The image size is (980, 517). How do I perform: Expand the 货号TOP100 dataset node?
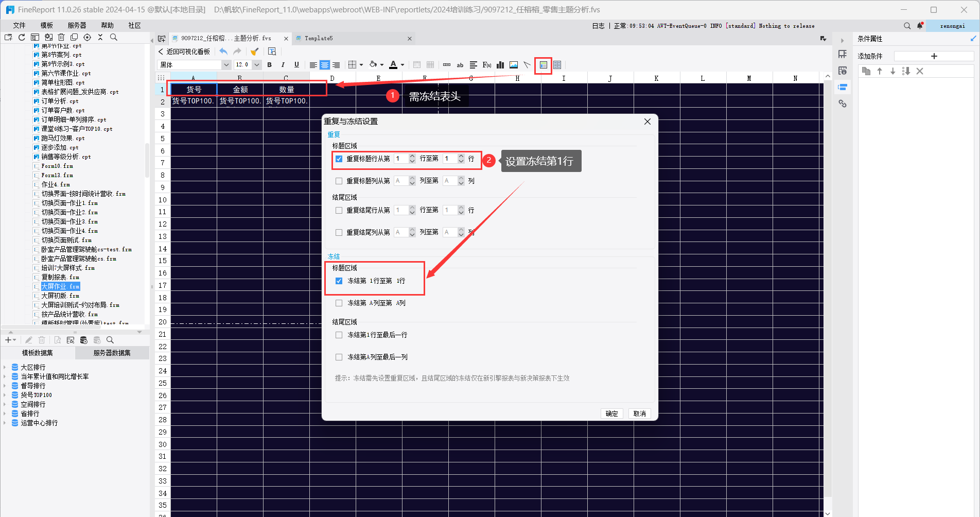(x=5, y=395)
